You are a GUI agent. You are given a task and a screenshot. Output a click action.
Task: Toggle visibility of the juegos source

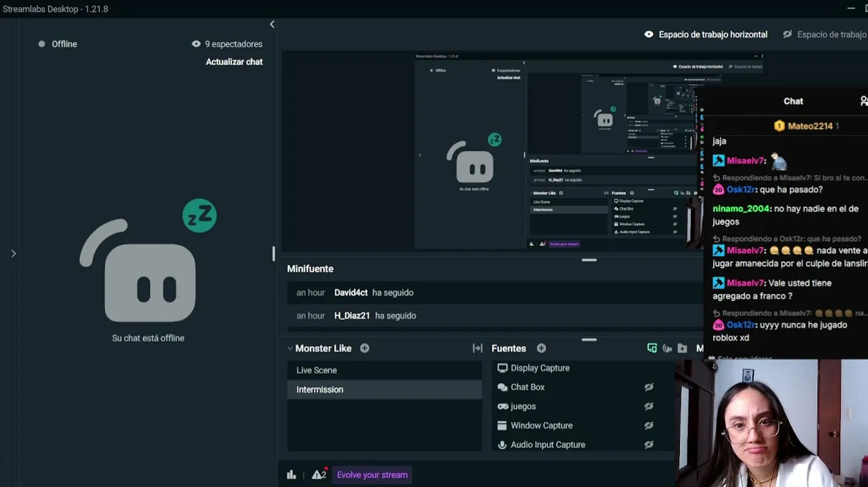tap(649, 407)
